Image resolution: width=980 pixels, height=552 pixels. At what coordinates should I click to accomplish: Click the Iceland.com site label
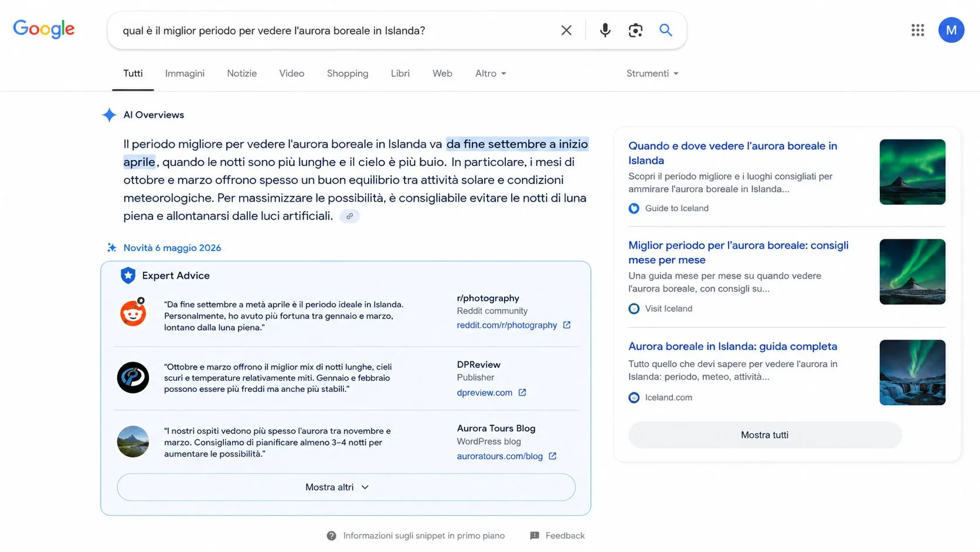pos(669,398)
